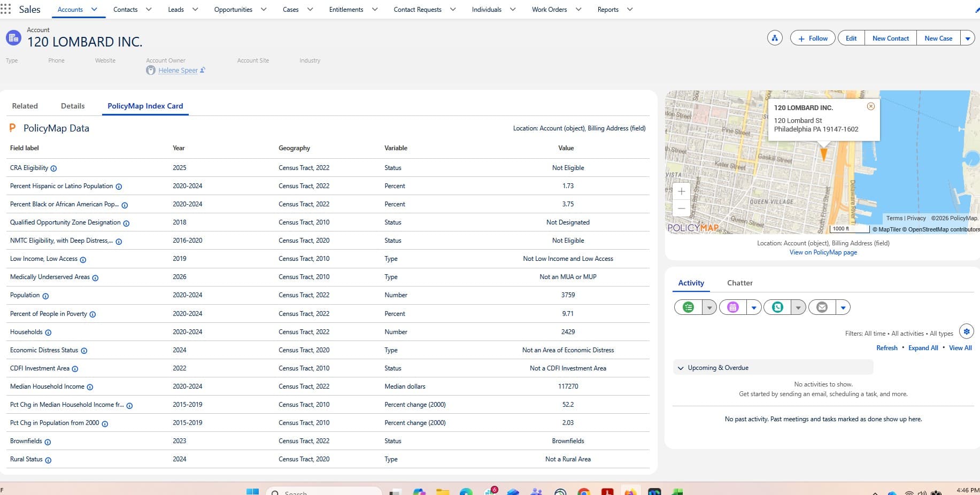Zoom out on the PolicyMap map
The height and width of the screenshot is (495, 980).
tap(681, 208)
